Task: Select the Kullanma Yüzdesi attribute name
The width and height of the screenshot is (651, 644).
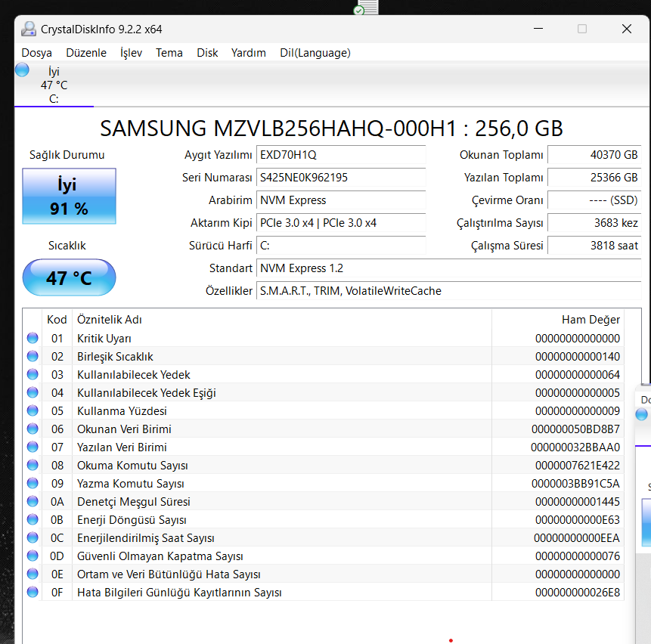Action: (122, 410)
